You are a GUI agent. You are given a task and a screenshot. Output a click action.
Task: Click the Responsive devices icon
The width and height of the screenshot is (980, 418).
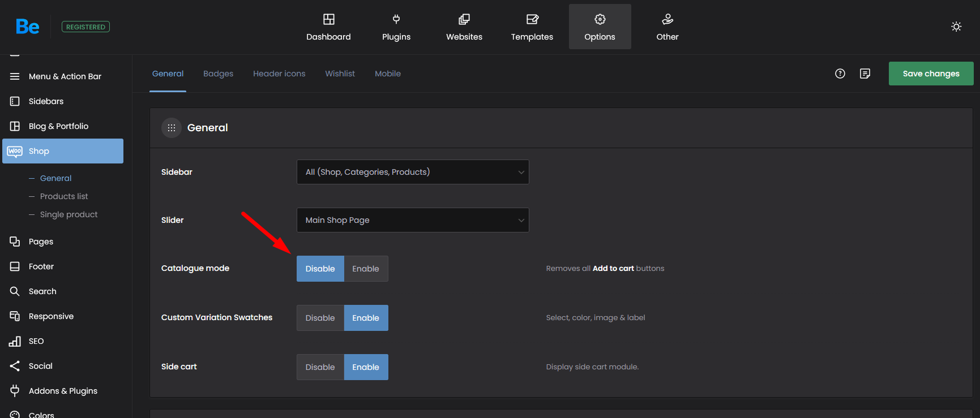(x=15, y=316)
